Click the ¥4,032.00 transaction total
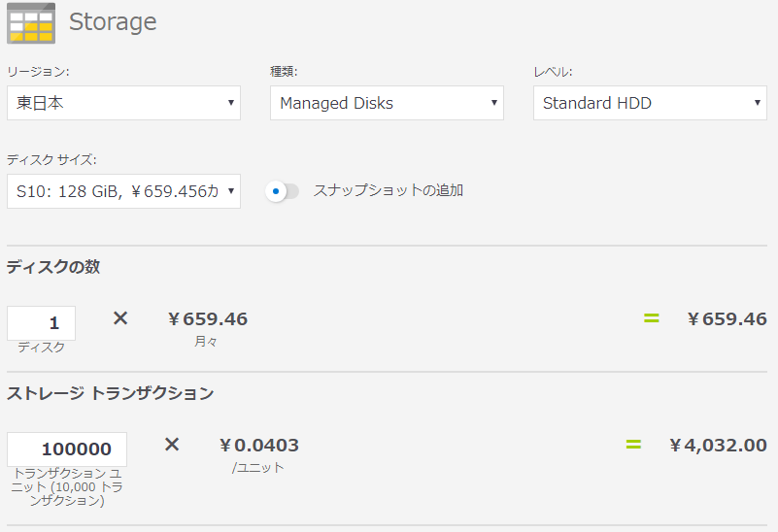The height and width of the screenshot is (532, 778). (718, 446)
